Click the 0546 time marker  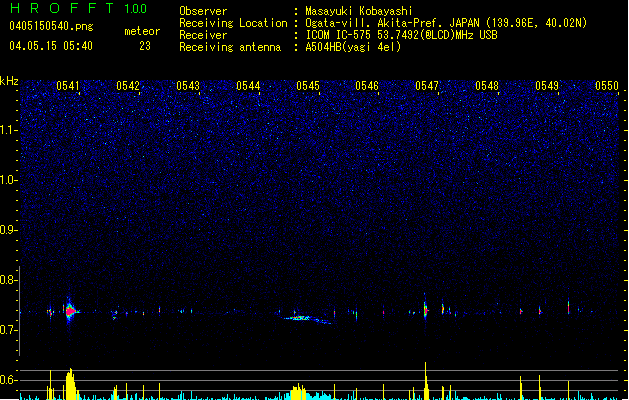(367, 86)
